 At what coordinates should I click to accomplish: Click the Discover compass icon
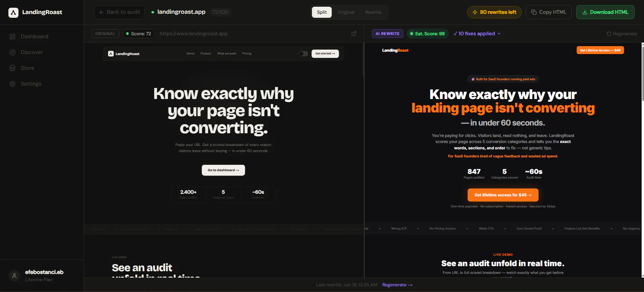[12, 52]
